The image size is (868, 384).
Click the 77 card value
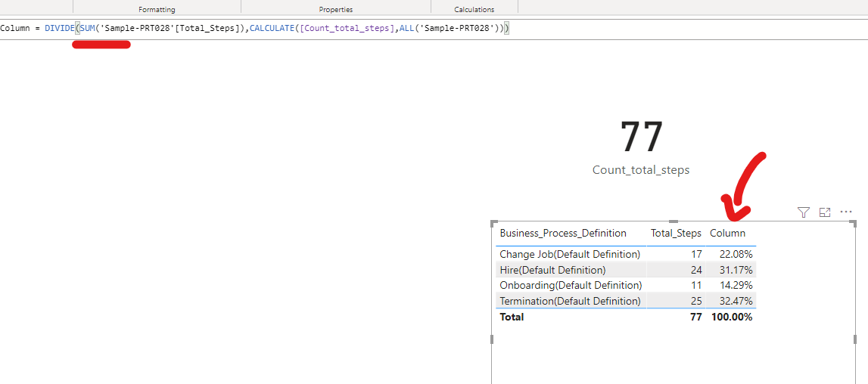click(641, 137)
